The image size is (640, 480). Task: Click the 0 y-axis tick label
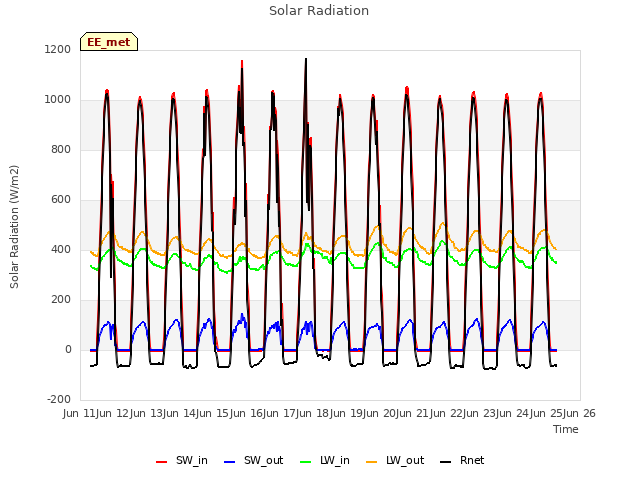coord(68,349)
